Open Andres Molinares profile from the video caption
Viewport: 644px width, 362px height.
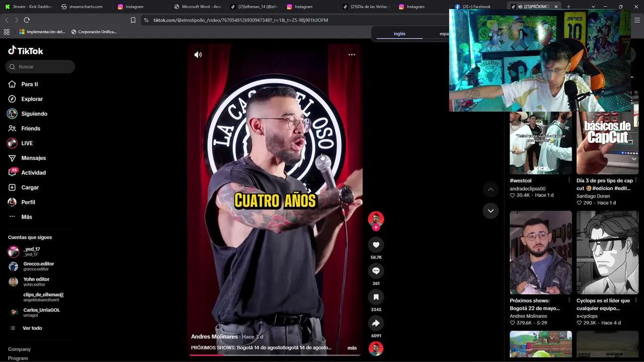click(214, 337)
